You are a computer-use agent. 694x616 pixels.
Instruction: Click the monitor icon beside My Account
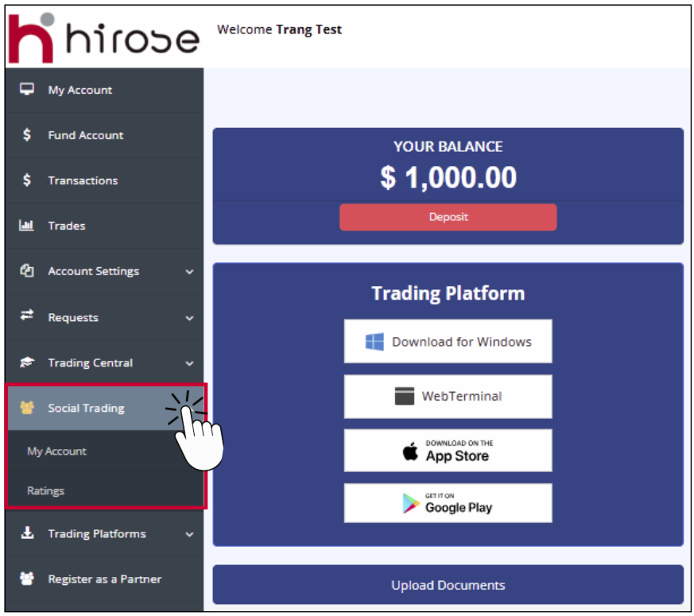click(27, 90)
